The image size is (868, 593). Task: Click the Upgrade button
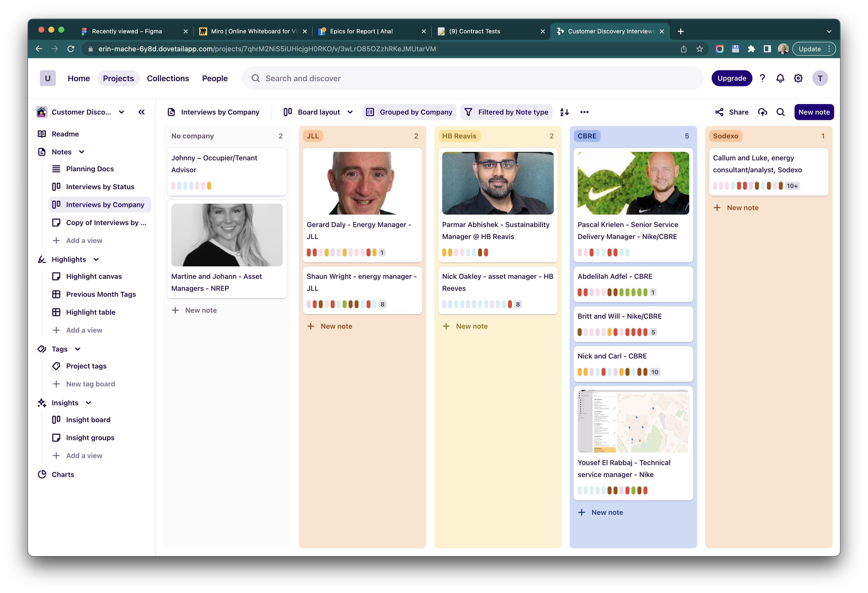(732, 78)
